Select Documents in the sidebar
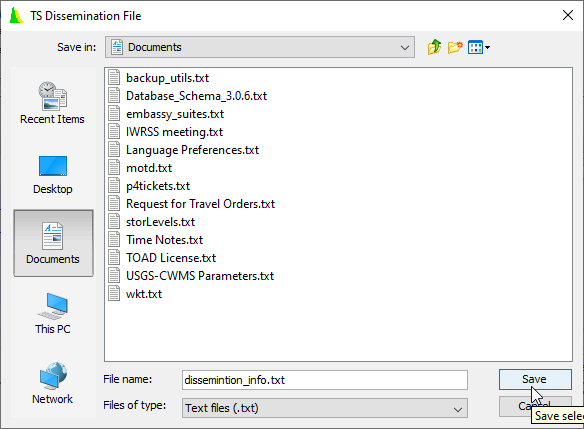Viewport: 584px width, 429px height. click(x=53, y=243)
